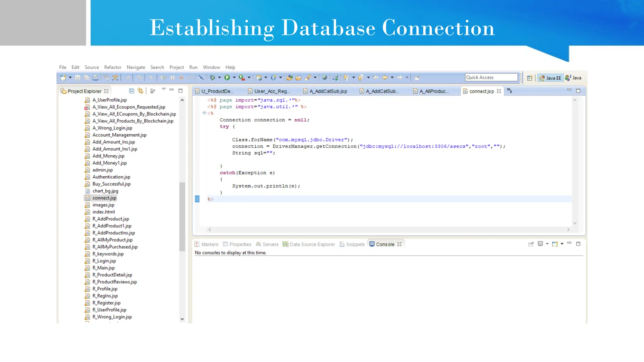This screenshot has height=362, width=644.
Task: Click the Debug bug icon
Action: tap(213, 78)
